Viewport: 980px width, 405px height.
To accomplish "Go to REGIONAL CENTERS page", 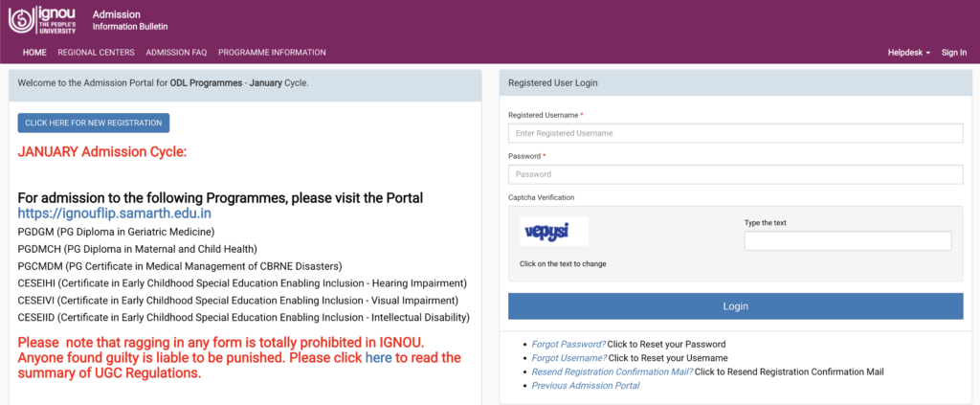I will (97, 53).
